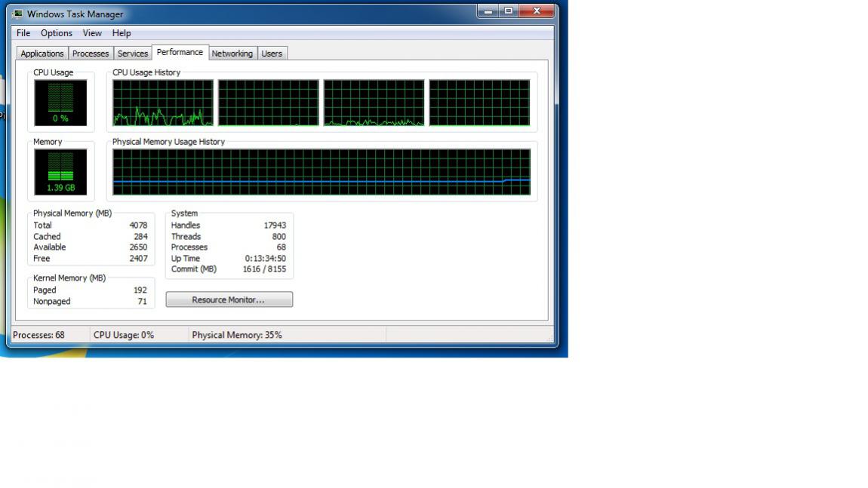
Task: Switch to the Users tab
Action: [x=272, y=54]
